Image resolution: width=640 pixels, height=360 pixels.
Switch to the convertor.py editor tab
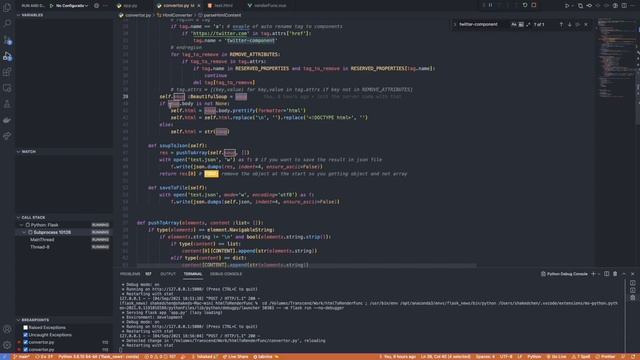tap(178, 6)
